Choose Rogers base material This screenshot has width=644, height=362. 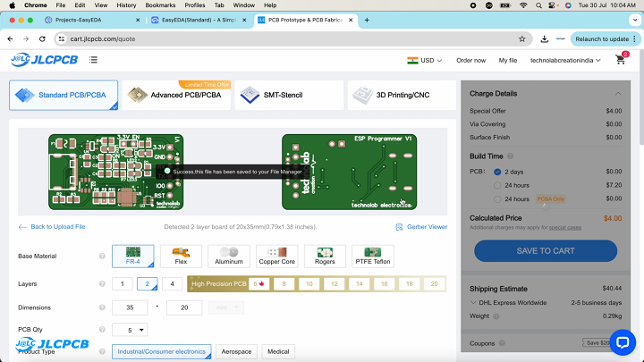click(x=325, y=257)
